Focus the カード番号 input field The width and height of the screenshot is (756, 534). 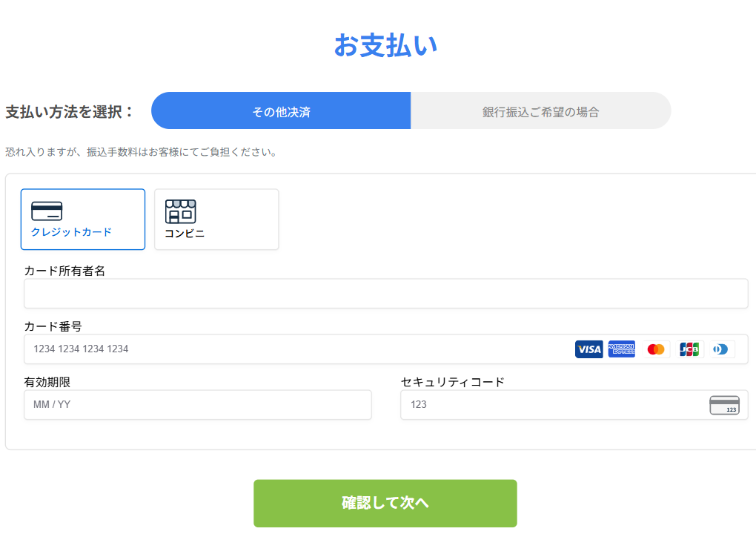(385, 349)
